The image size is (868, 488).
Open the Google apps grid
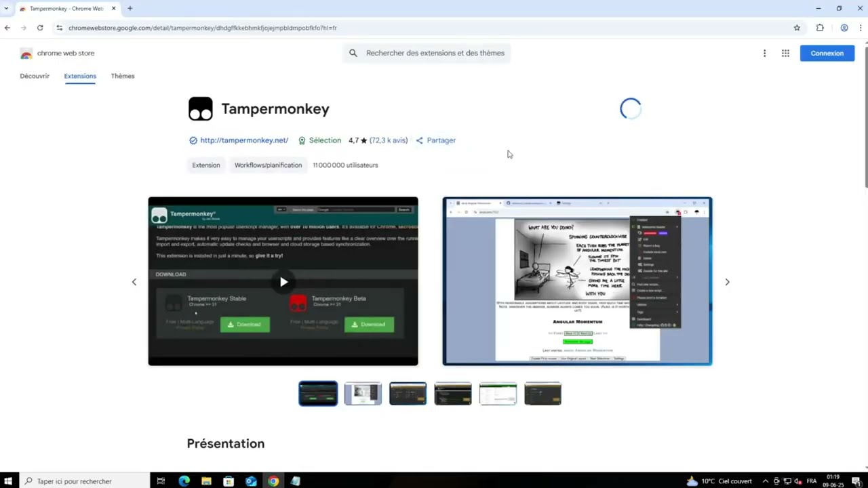pos(785,53)
